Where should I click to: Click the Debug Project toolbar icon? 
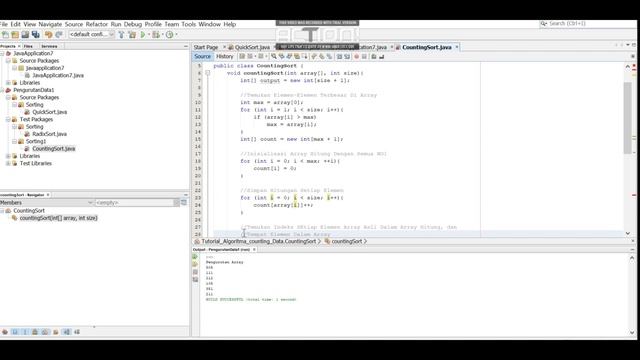point(156,35)
